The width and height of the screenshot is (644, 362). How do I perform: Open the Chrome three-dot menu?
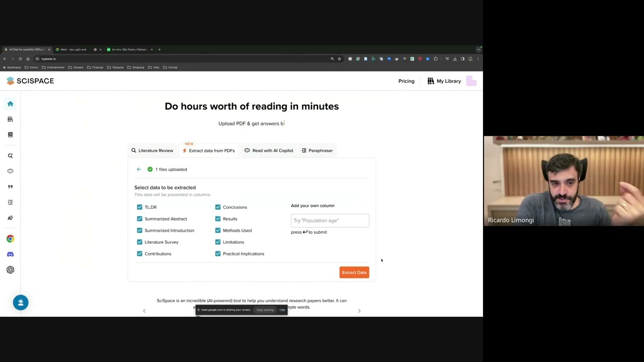point(478,59)
